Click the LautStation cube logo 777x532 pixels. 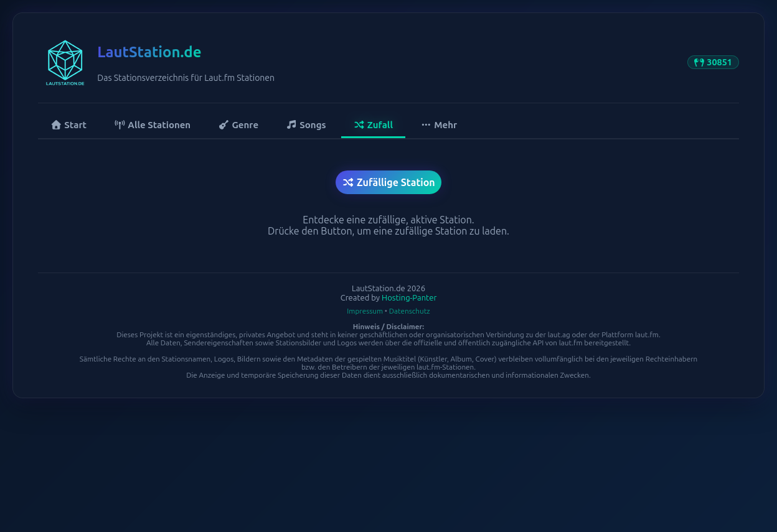(65, 63)
